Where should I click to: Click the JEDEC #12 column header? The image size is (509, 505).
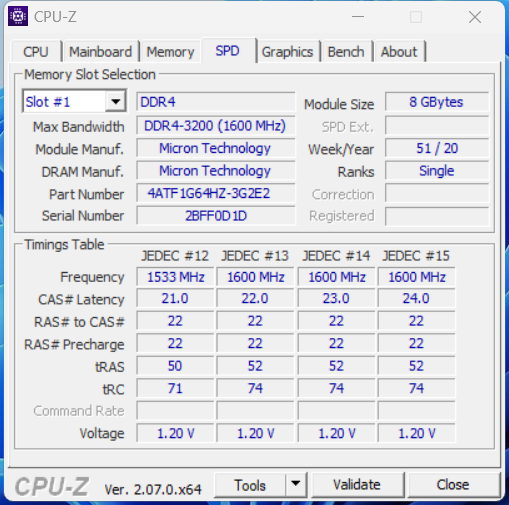pyautogui.click(x=175, y=256)
